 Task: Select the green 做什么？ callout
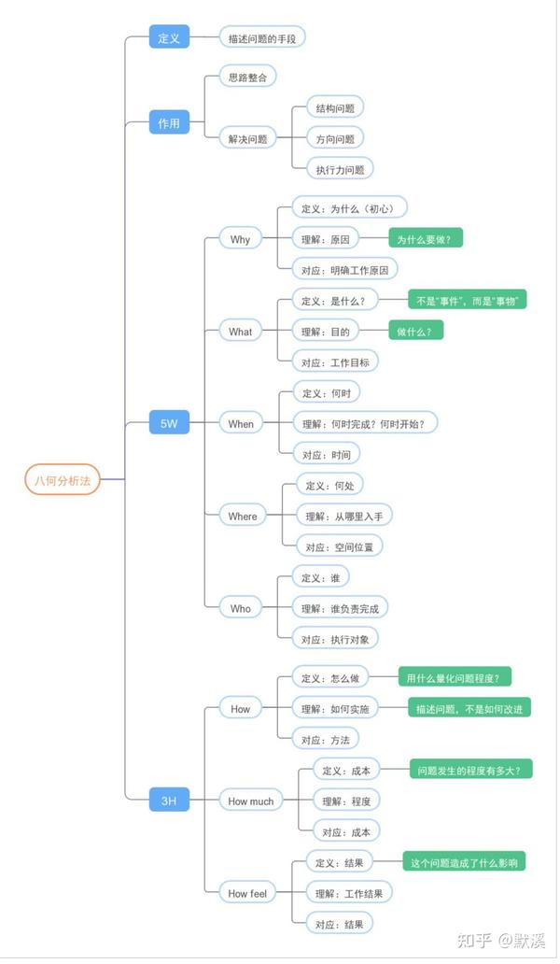(x=416, y=331)
